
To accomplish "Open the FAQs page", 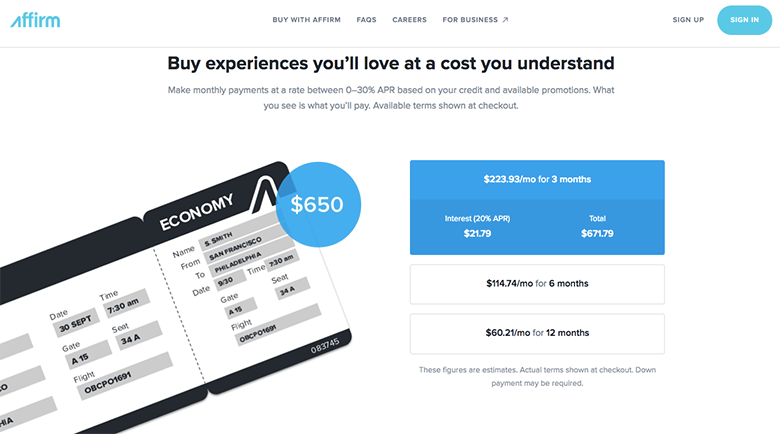I will point(367,20).
